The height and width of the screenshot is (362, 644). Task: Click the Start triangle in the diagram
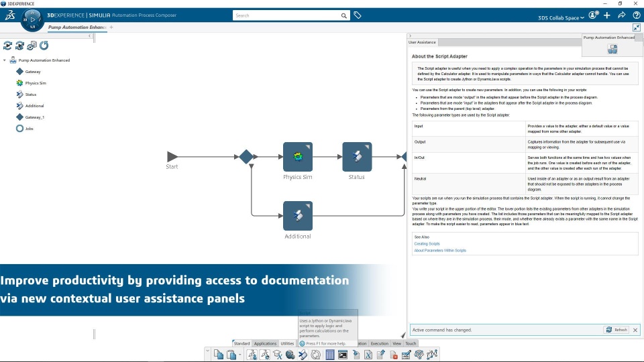click(172, 156)
